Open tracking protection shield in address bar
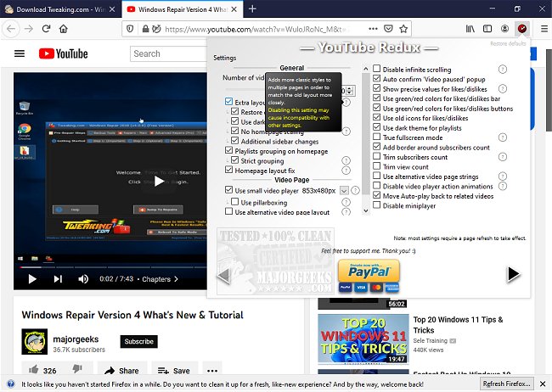The width and height of the screenshot is (552, 392). click(x=130, y=29)
